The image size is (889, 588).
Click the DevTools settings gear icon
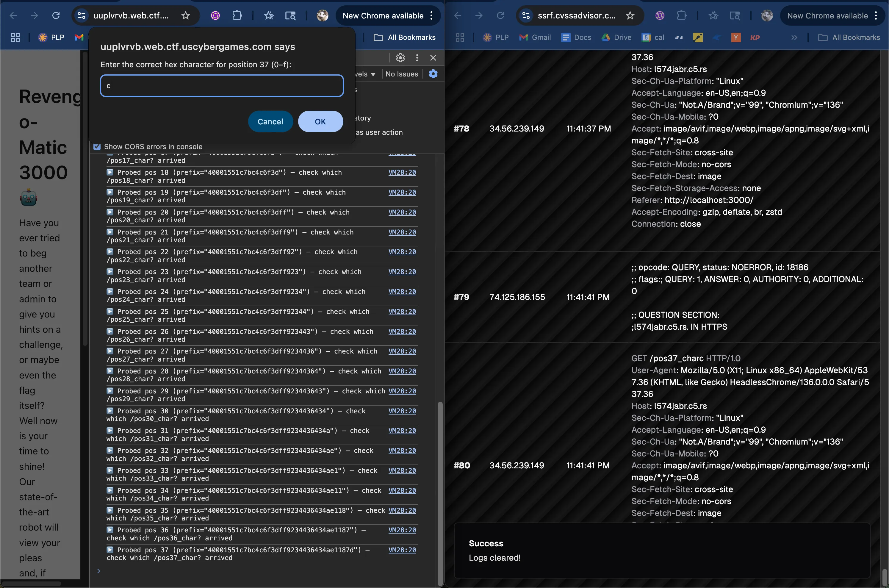(400, 58)
